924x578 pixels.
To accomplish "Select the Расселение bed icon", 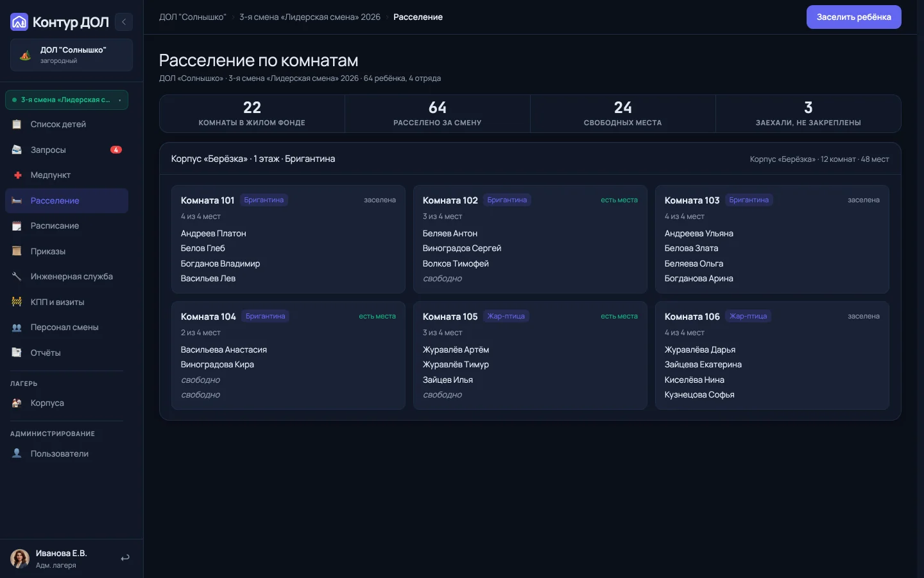I will pyautogui.click(x=17, y=200).
